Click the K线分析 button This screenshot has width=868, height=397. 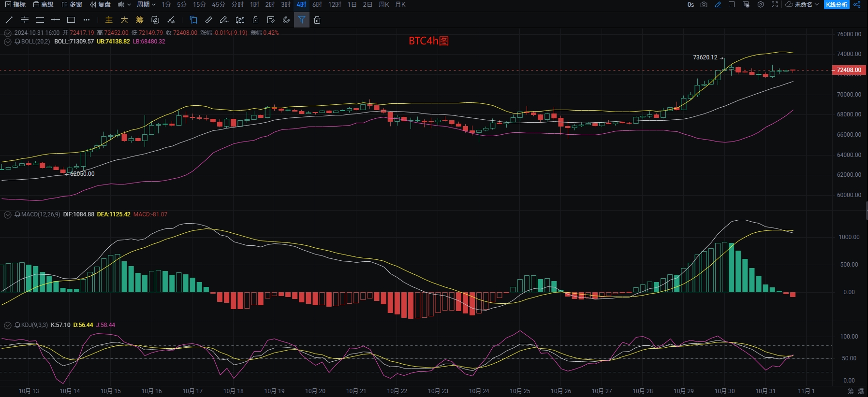(x=837, y=4)
